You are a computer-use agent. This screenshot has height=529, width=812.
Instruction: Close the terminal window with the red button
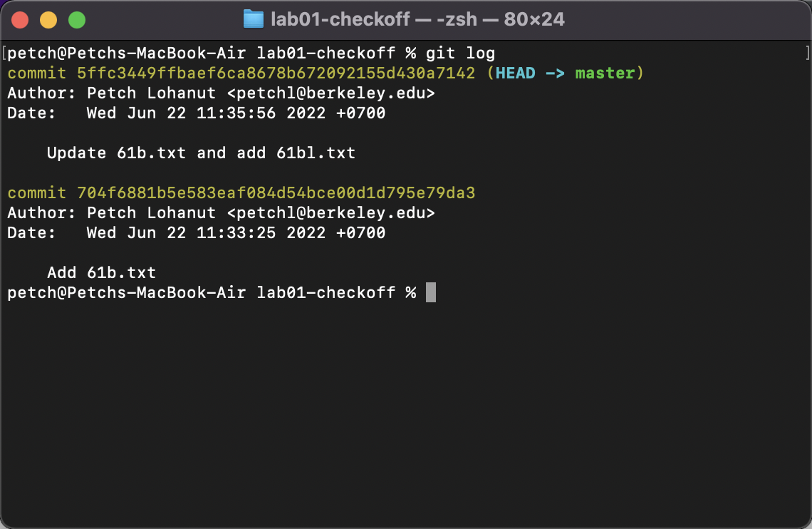tap(20, 20)
